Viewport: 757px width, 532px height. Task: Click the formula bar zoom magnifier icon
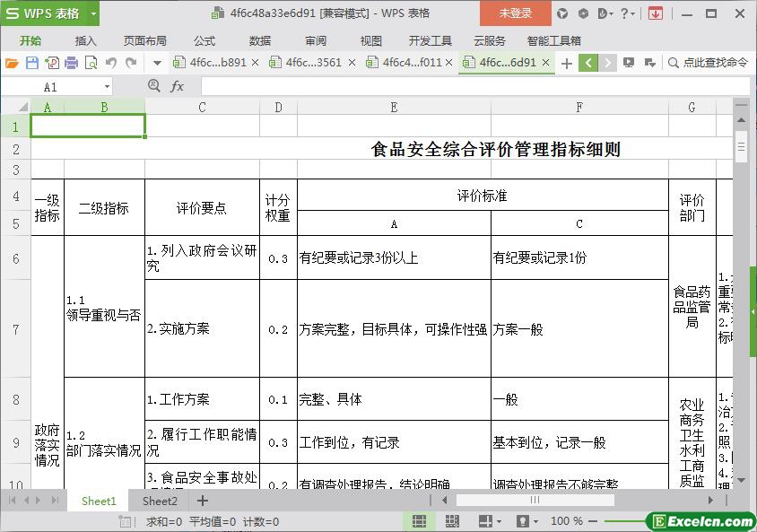click(x=153, y=86)
